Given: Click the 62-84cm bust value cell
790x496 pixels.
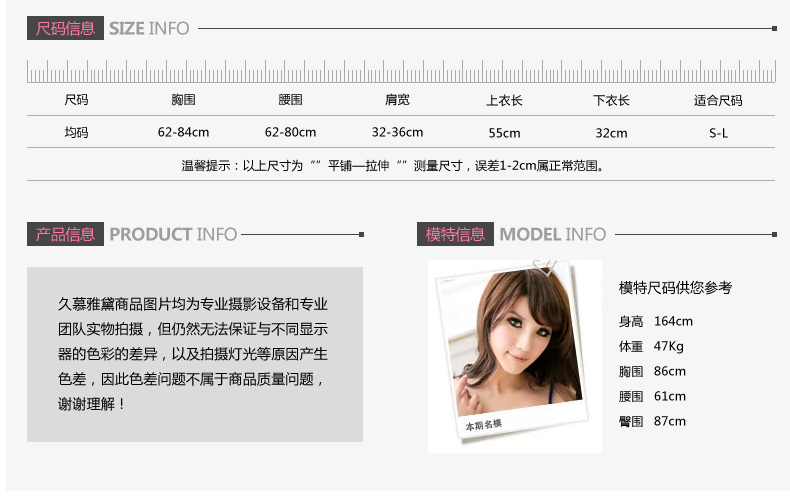Looking at the screenshot, I should point(183,132).
